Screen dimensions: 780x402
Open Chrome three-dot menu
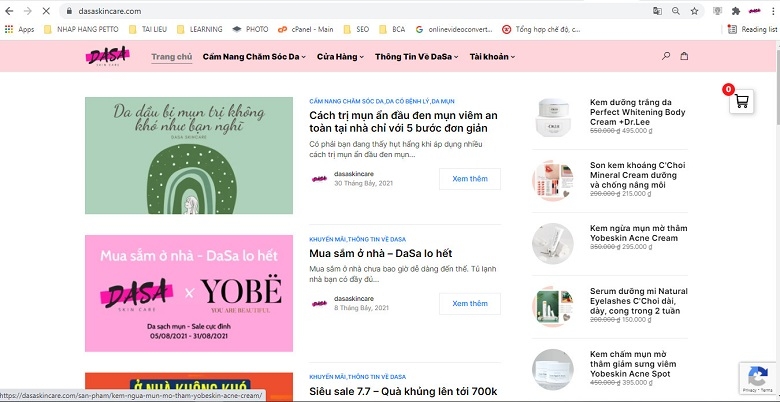(774, 11)
